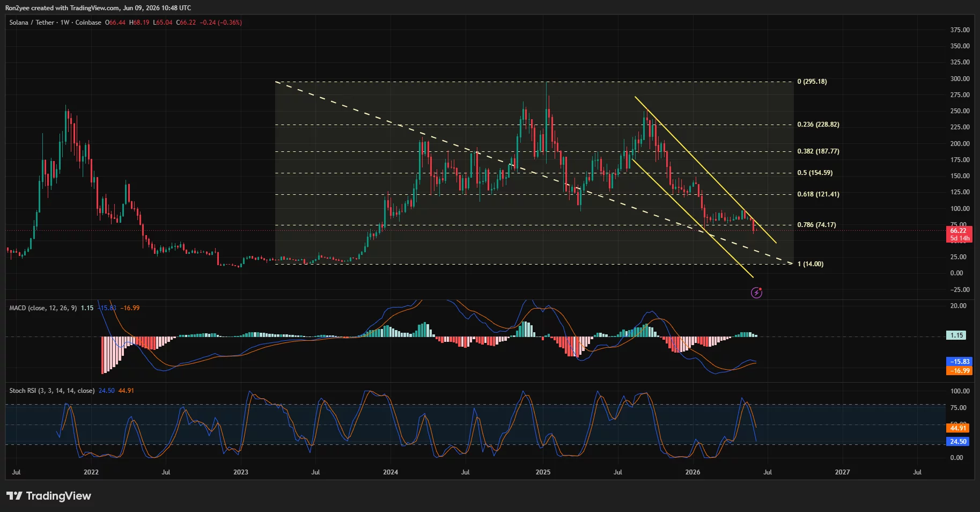The height and width of the screenshot is (512, 980).
Task: Click the 100.00 Stoch RSI scale label
Action: [x=960, y=391]
